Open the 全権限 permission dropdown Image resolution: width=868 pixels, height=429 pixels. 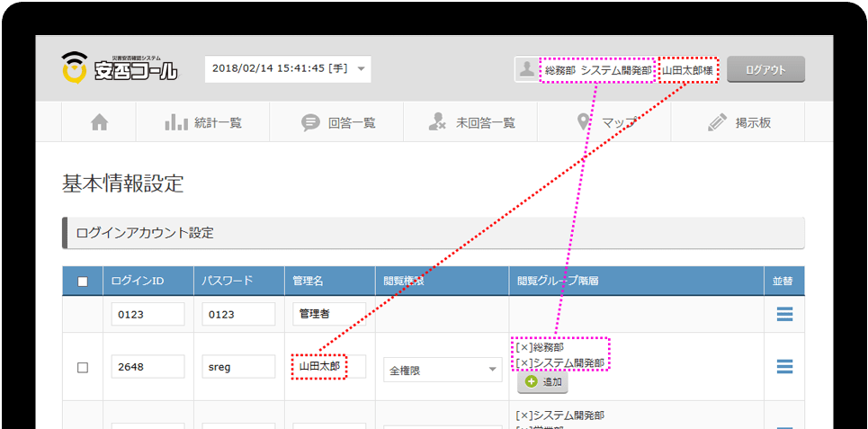(x=443, y=370)
